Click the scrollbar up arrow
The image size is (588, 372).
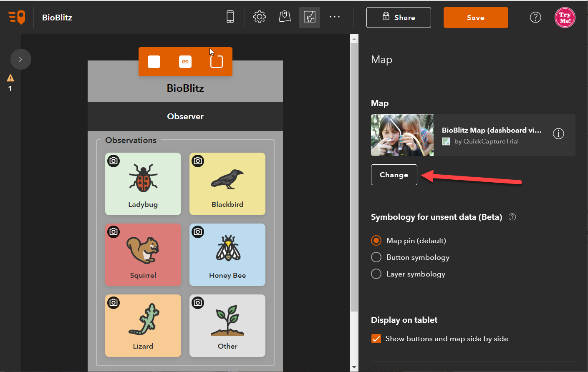[x=354, y=39]
